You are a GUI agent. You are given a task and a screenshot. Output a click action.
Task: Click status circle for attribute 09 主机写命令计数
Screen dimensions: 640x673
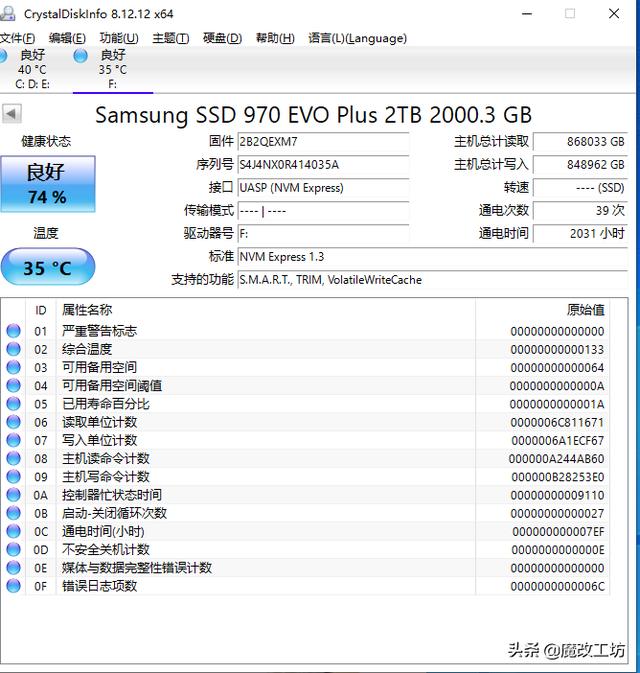[14, 476]
